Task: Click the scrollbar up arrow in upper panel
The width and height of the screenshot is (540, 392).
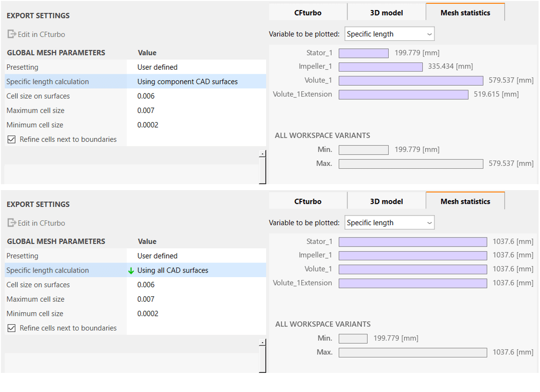Action: point(262,154)
